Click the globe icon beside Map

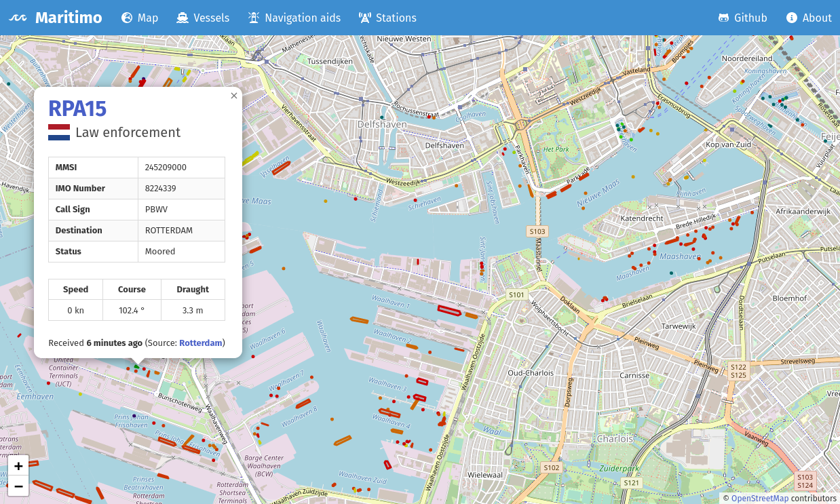click(x=127, y=18)
